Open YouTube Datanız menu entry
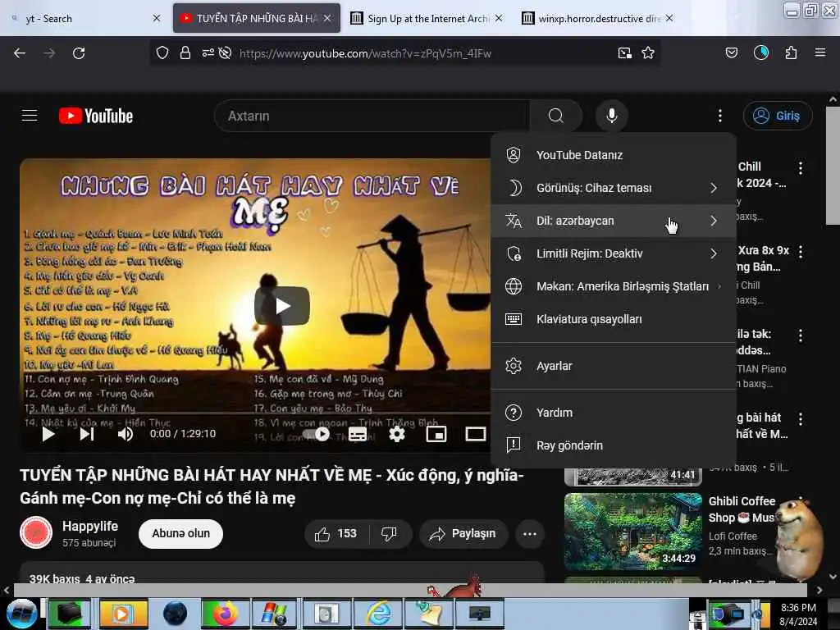Screen dimensions: 840x630 [614, 155]
